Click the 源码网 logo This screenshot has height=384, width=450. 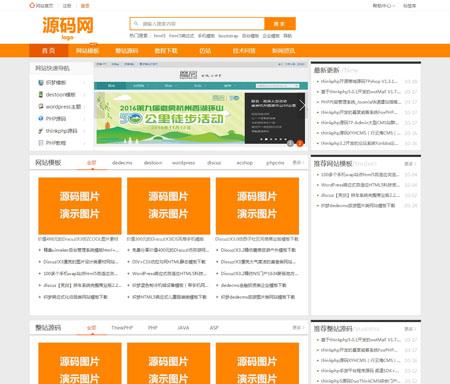pyautogui.click(x=68, y=28)
